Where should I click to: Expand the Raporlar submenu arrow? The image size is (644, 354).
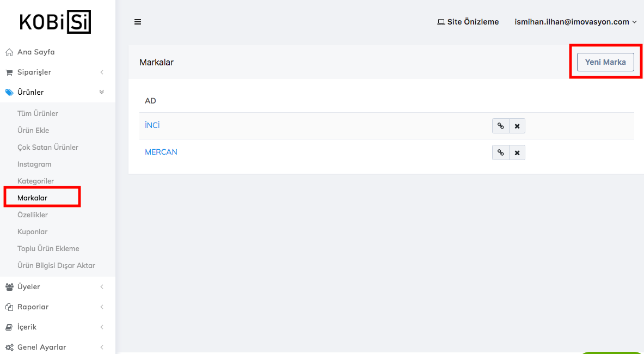point(102,307)
